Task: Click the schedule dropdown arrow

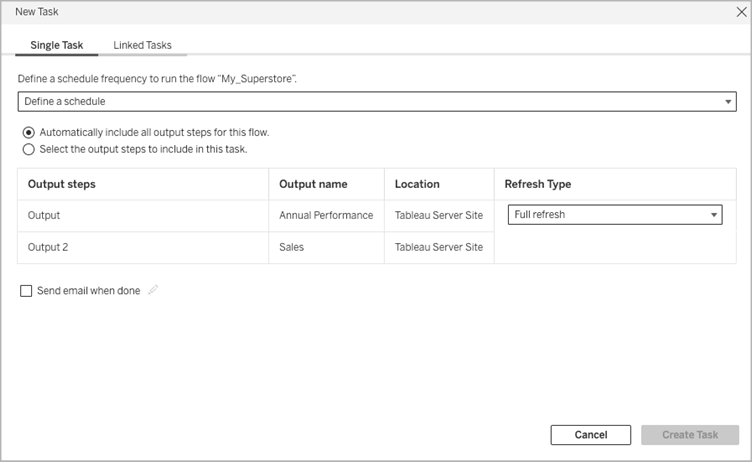Action: [728, 102]
